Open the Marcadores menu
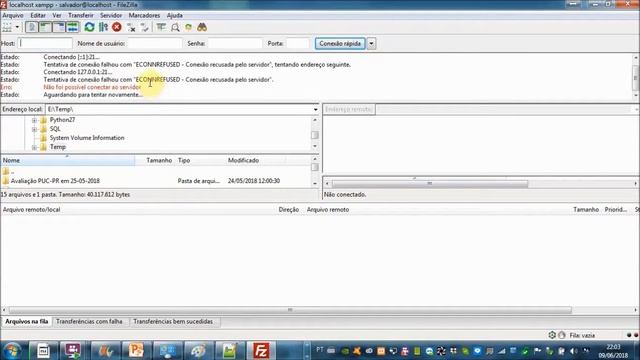Screen dimensions: 640x360 pyautogui.click(x=144, y=15)
